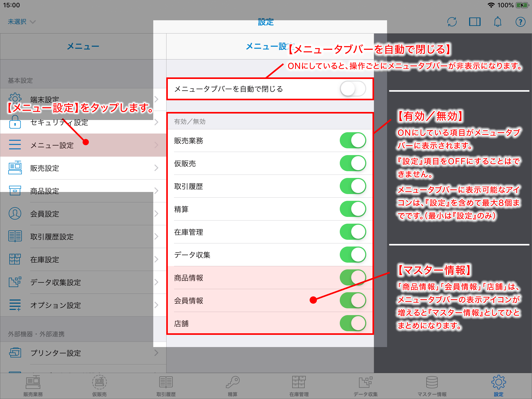Toggle the 在庫管理 switch
The width and height of the screenshot is (532, 399).
click(353, 232)
